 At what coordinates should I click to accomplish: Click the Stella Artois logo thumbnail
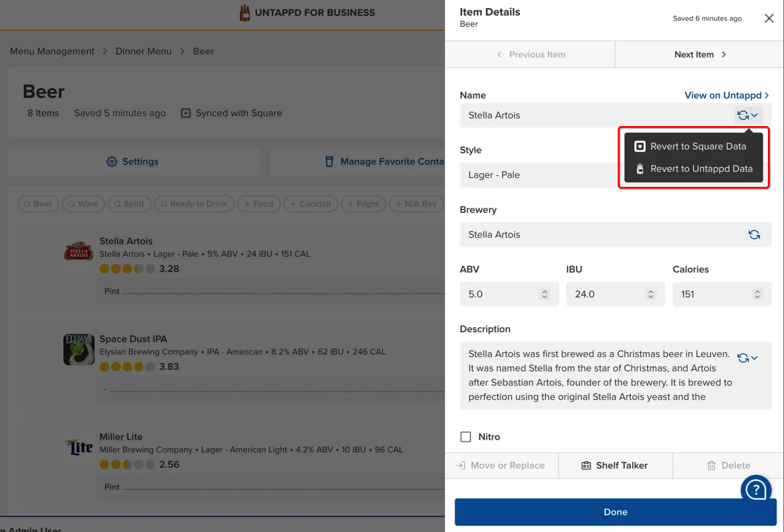[79, 252]
